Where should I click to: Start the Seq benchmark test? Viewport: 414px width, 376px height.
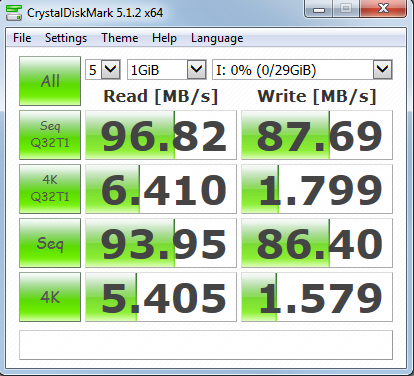(50, 243)
